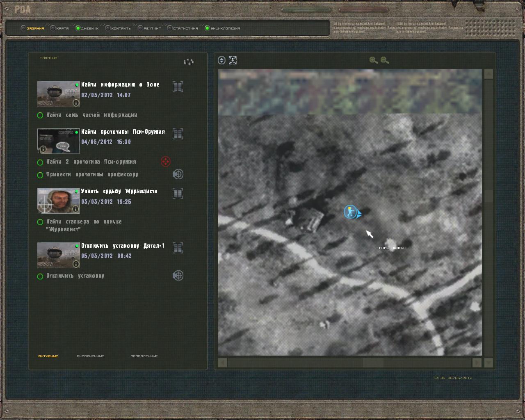Show 'Отключить установку' target on map

coord(178,276)
